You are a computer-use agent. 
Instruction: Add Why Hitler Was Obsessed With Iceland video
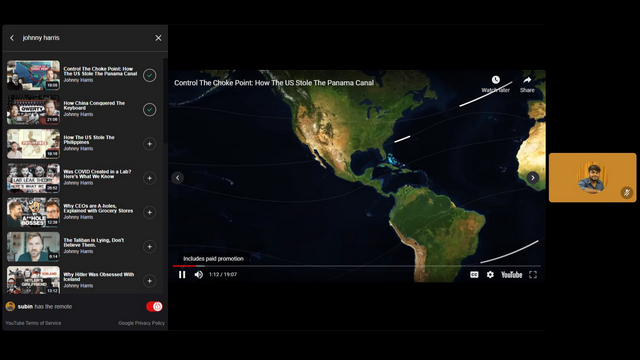[x=149, y=281]
